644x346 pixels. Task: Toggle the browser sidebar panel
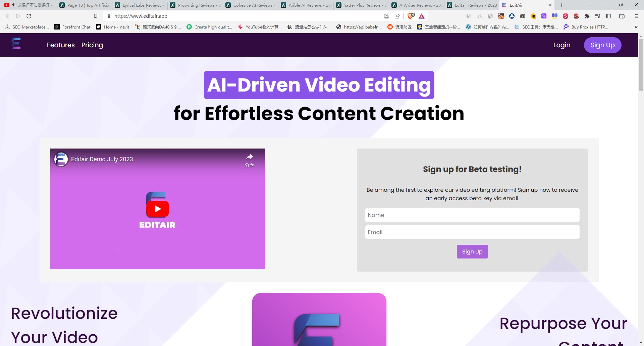pyautogui.click(x=608, y=16)
